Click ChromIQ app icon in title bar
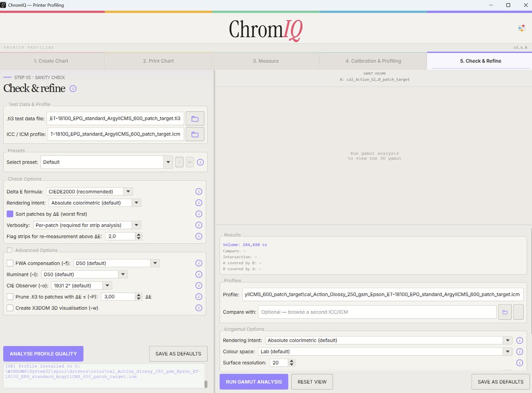This screenshot has width=532, height=393. pyautogui.click(x=4, y=5)
